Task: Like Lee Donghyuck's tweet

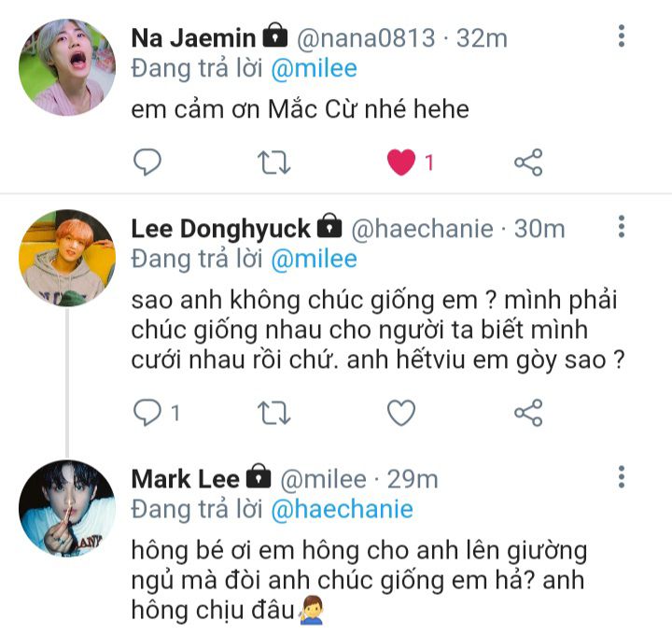Action: (401, 412)
